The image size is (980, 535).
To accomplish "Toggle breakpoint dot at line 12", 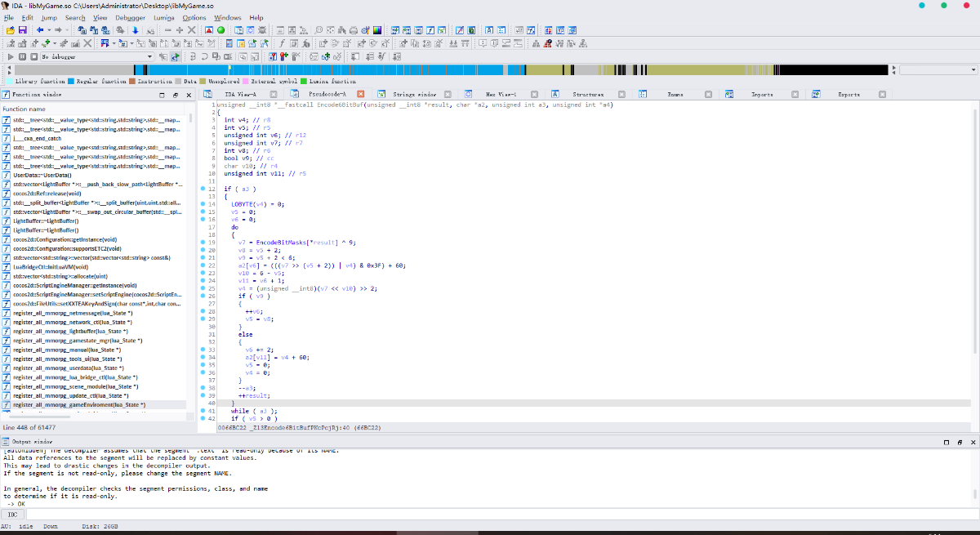I will (203, 189).
